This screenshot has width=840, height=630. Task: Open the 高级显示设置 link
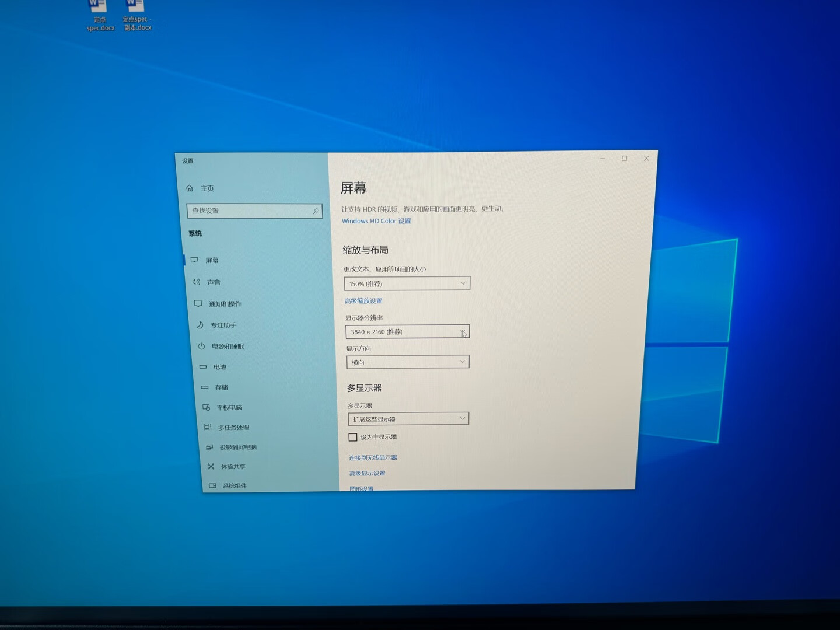point(367,473)
